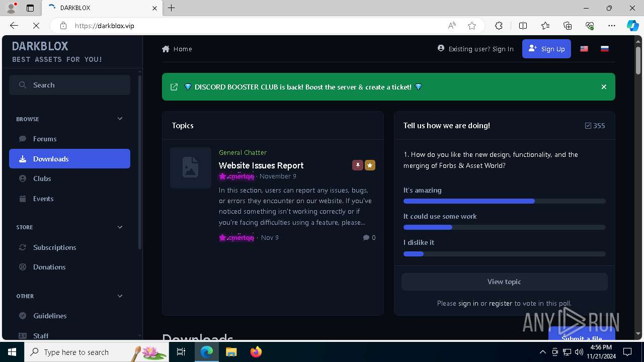Viewport: 644px width, 362px height.
Task: Open the tab actions menu icon
Action: click(30, 8)
